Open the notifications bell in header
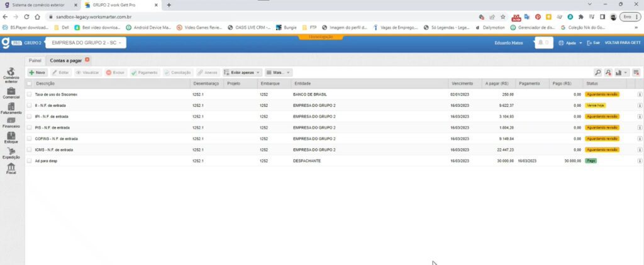The image size is (644, 265). coord(543,43)
